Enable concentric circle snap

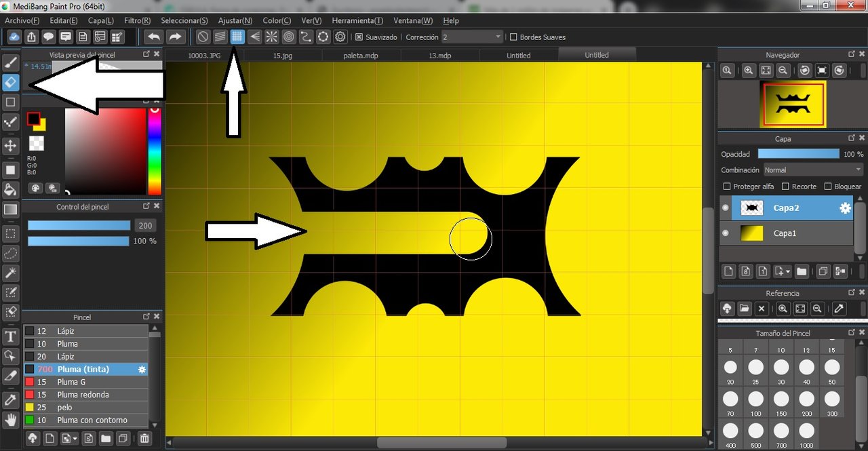click(289, 37)
